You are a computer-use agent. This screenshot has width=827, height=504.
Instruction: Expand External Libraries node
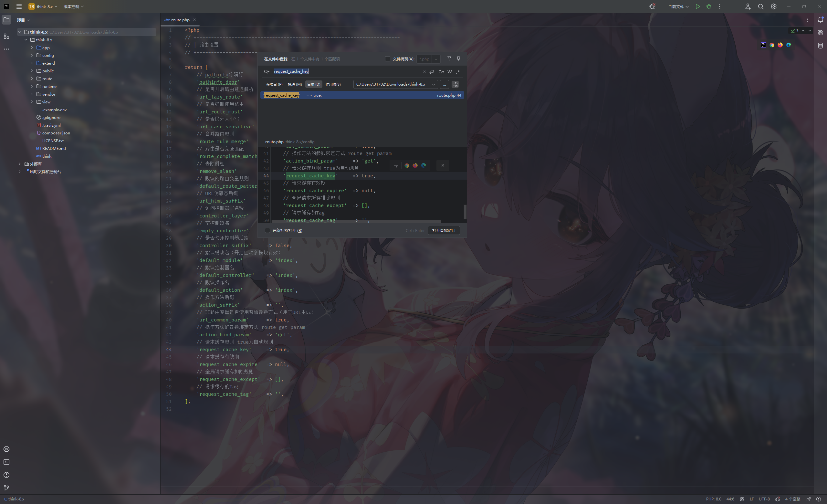tap(19, 164)
